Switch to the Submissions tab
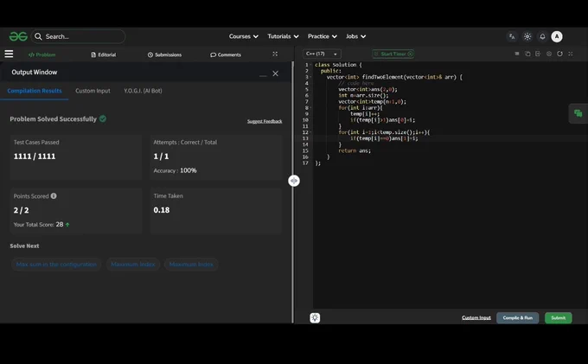The height and width of the screenshot is (364, 588). click(x=164, y=54)
